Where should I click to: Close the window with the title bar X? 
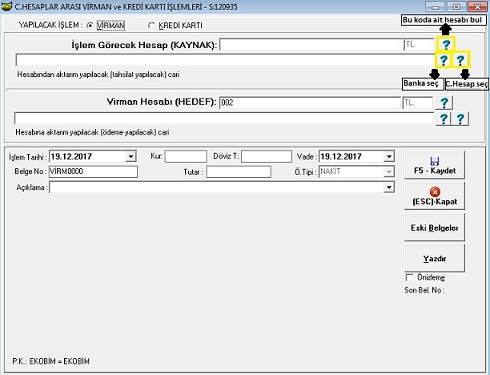pyautogui.click(x=478, y=7)
